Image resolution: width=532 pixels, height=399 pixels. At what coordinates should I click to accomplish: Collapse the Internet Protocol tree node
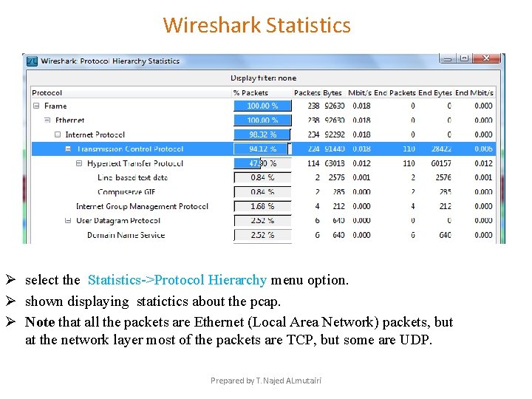58,134
